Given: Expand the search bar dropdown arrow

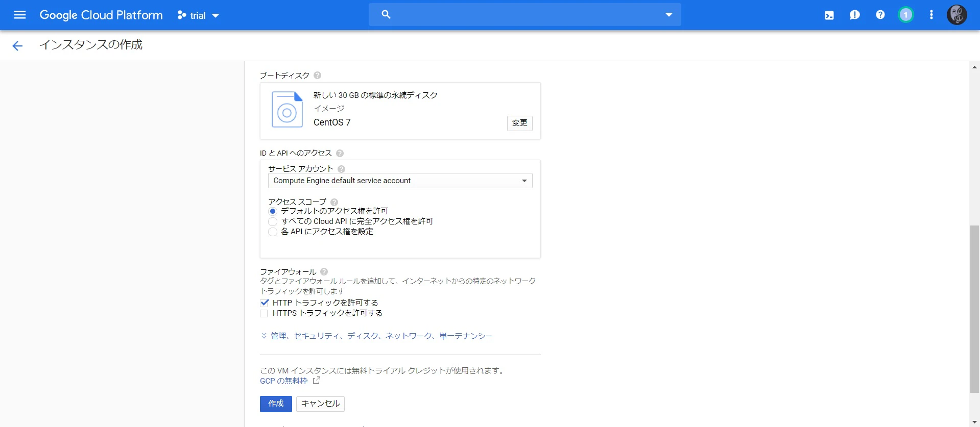Looking at the screenshot, I should point(668,15).
